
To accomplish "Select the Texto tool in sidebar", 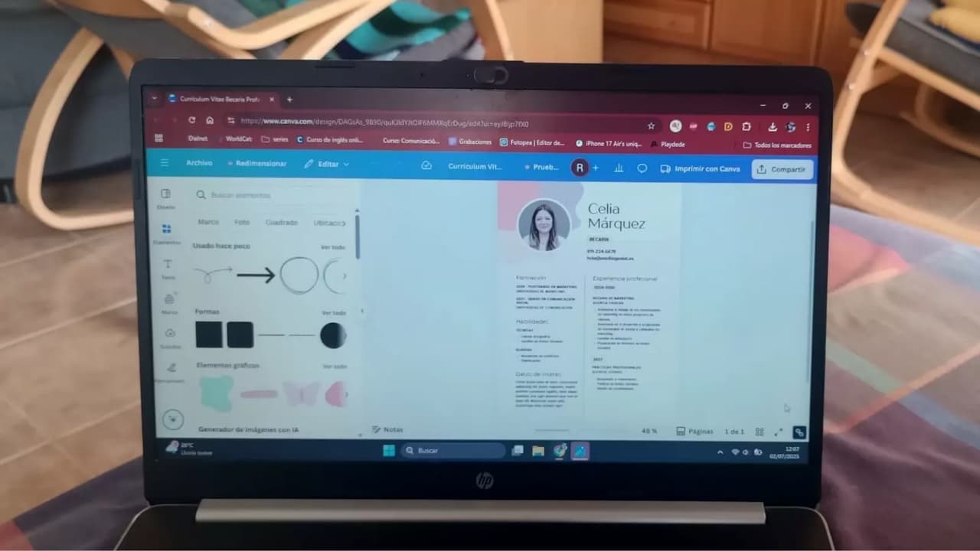I will point(168,267).
